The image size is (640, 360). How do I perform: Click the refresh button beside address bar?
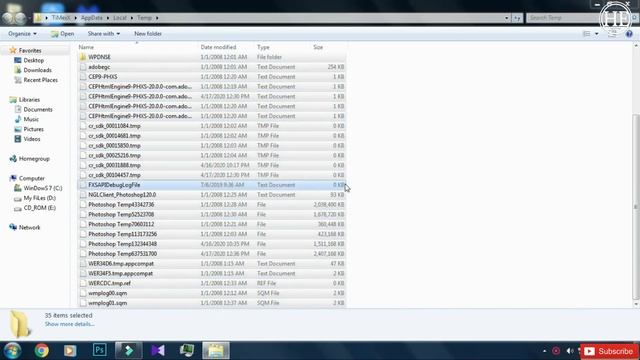pos(517,18)
